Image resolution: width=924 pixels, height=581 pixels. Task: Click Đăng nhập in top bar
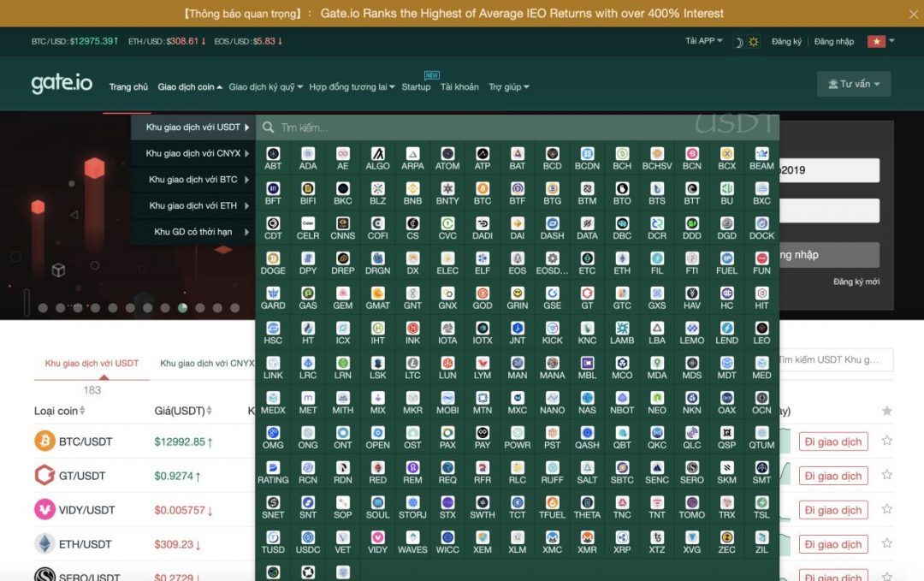point(834,42)
